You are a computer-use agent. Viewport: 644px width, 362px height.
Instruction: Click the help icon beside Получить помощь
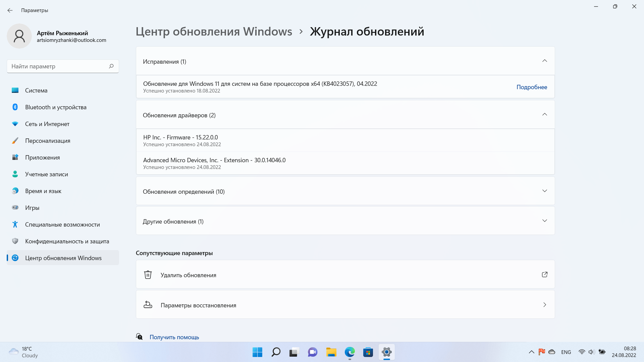click(139, 337)
